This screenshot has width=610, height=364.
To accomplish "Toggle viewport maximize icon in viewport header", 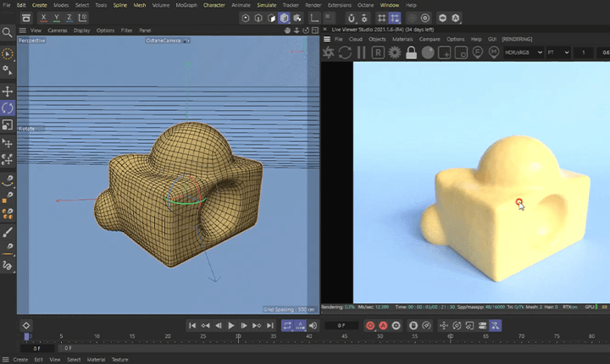I will pos(315,30).
